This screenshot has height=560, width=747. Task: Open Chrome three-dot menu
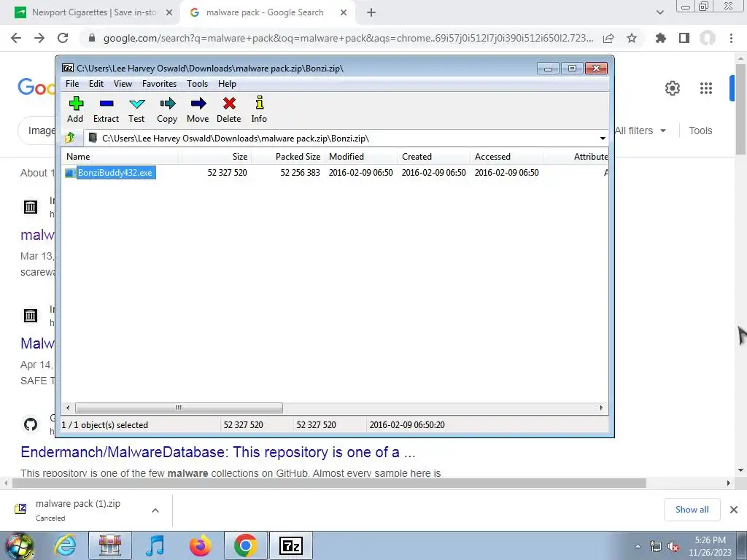coord(731,38)
